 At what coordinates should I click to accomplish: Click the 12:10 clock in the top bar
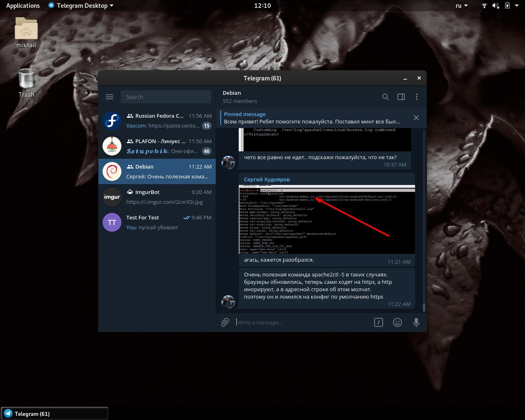(x=262, y=6)
